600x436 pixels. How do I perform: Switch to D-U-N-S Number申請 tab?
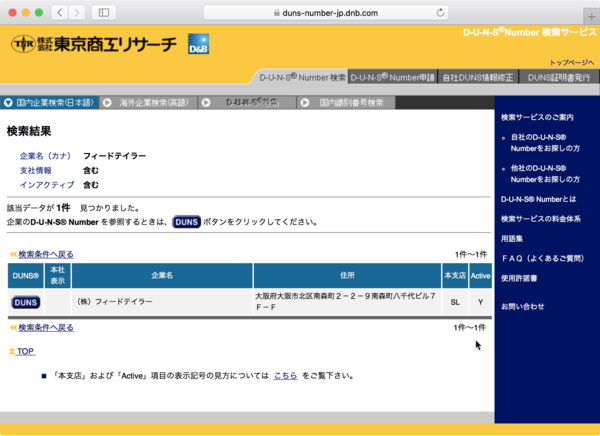pos(393,77)
